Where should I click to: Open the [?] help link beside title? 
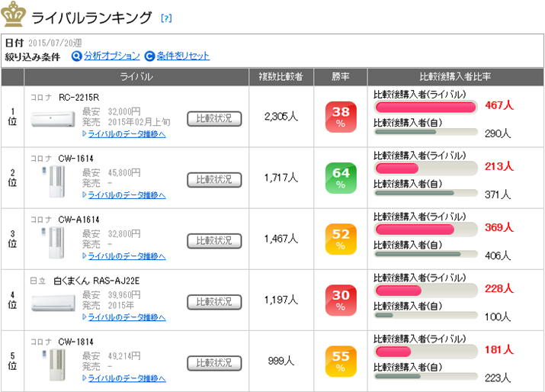tap(166, 18)
